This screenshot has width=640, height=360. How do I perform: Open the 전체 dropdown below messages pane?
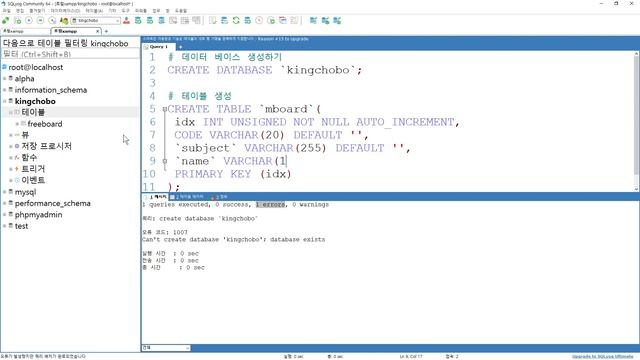coord(166,348)
